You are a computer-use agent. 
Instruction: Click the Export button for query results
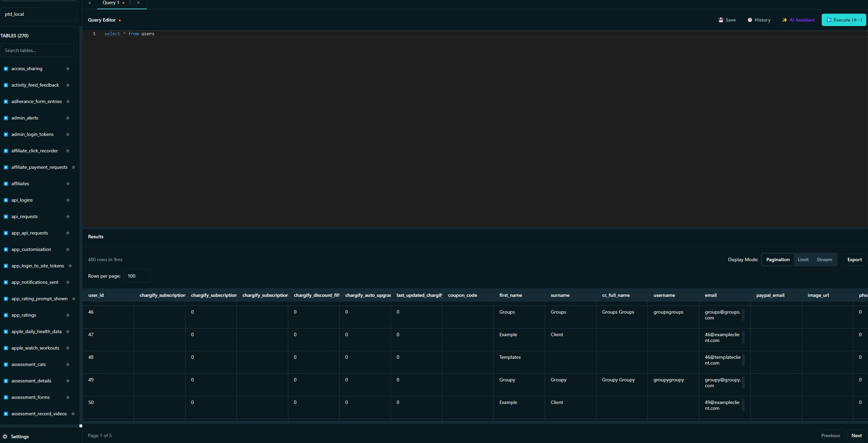(854, 260)
